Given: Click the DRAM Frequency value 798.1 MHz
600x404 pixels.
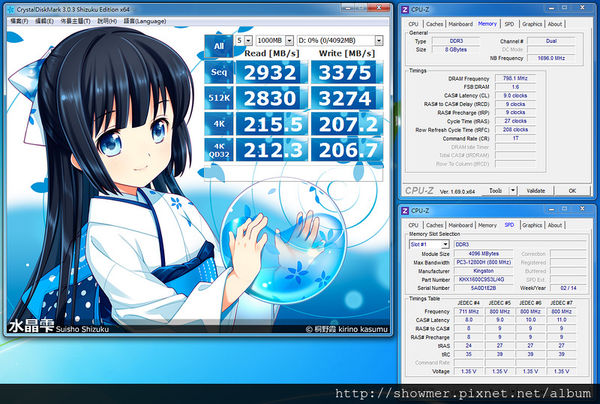Looking at the screenshot, I should [x=515, y=78].
